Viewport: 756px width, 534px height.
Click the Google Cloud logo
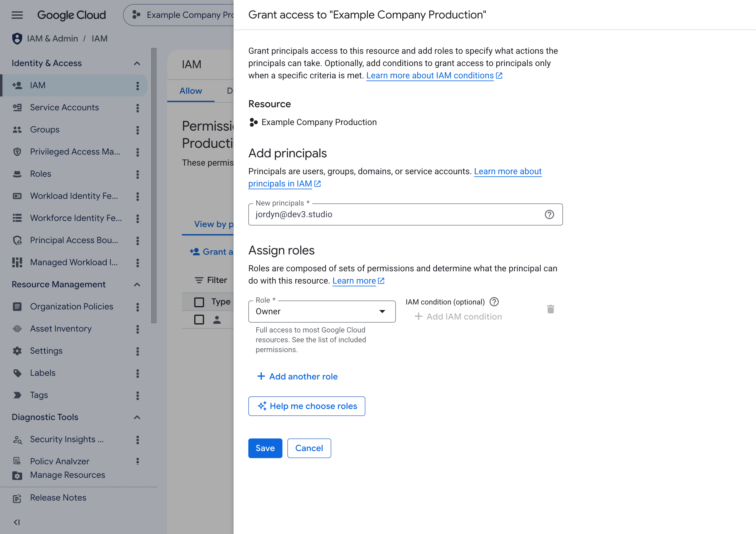click(71, 15)
